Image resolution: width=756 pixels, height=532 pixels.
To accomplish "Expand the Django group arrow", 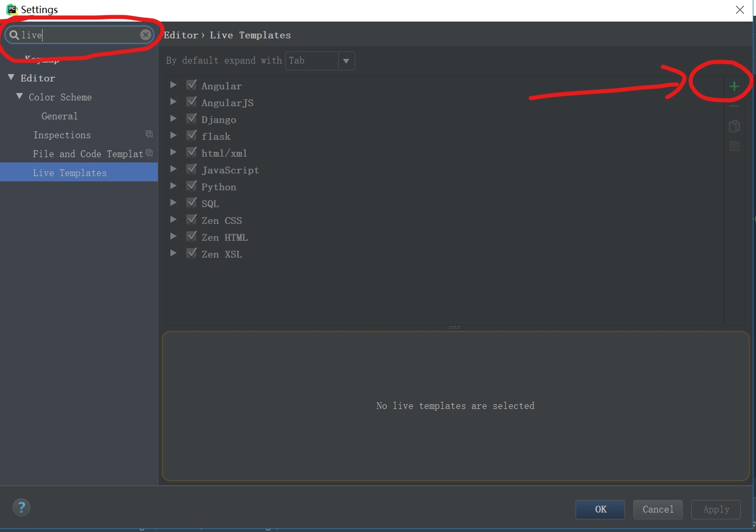I will coord(173,118).
